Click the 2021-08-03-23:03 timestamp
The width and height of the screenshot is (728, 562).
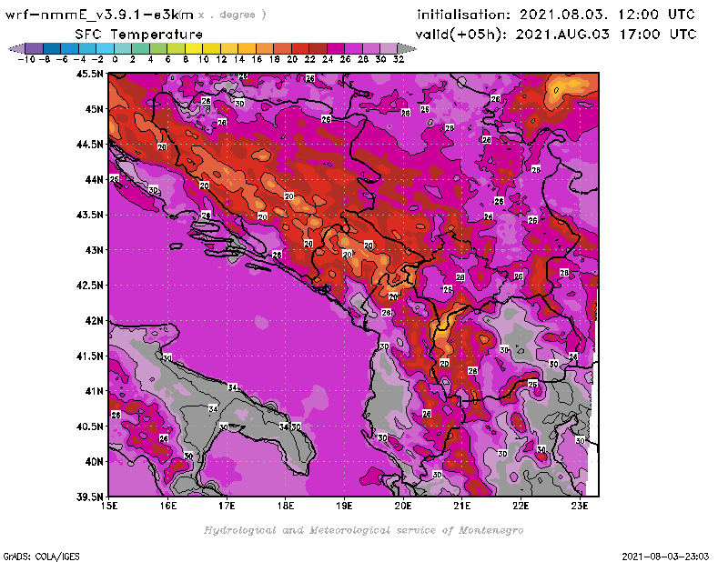665,556
